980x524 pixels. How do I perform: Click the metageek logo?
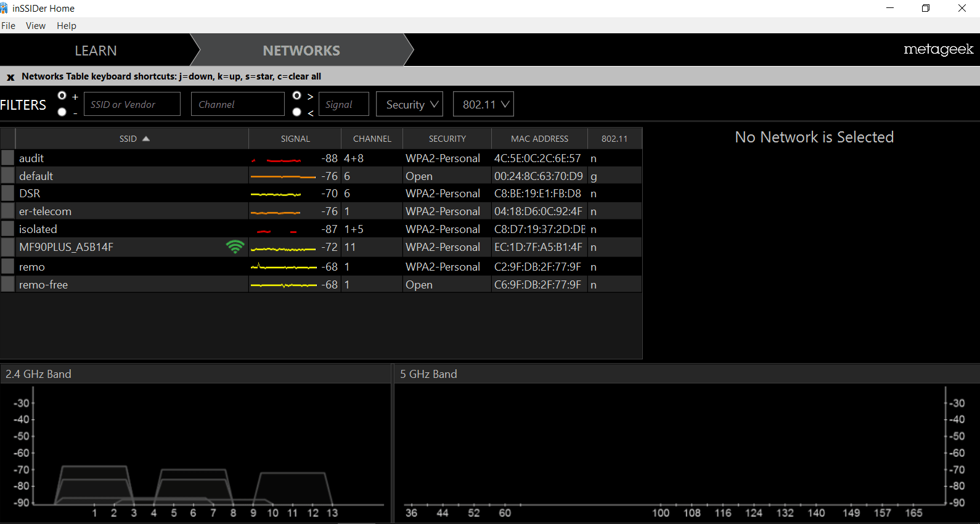(x=938, y=49)
